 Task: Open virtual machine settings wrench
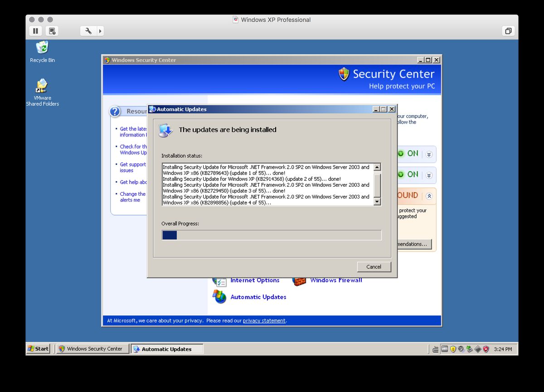[88, 31]
